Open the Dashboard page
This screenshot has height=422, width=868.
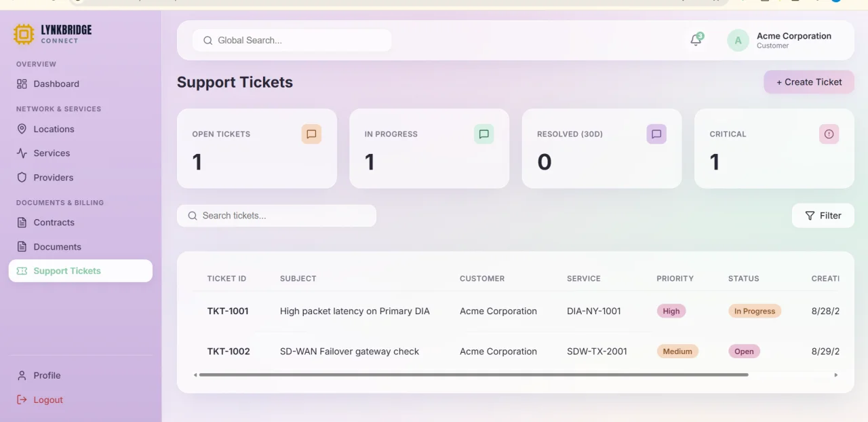coord(81,84)
